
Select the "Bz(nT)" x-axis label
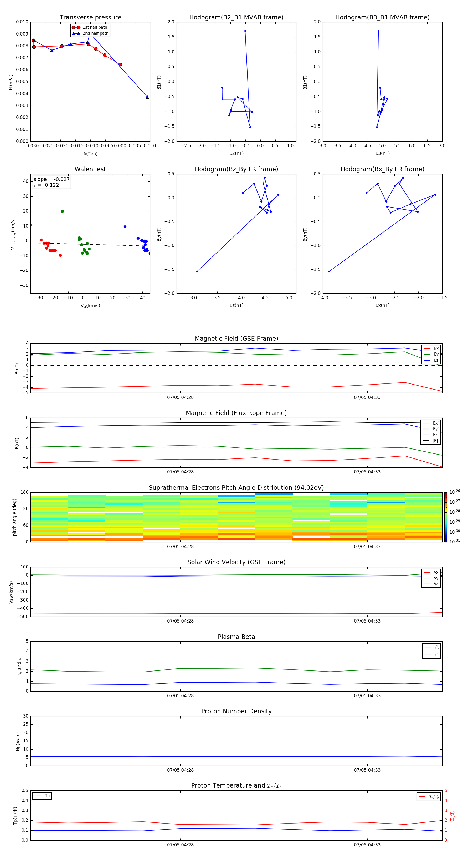[236, 305]
